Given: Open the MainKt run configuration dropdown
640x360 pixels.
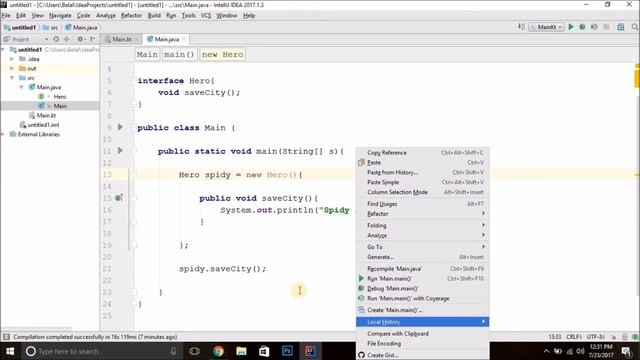Looking at the screenshot, I should [x=547, y=27].
